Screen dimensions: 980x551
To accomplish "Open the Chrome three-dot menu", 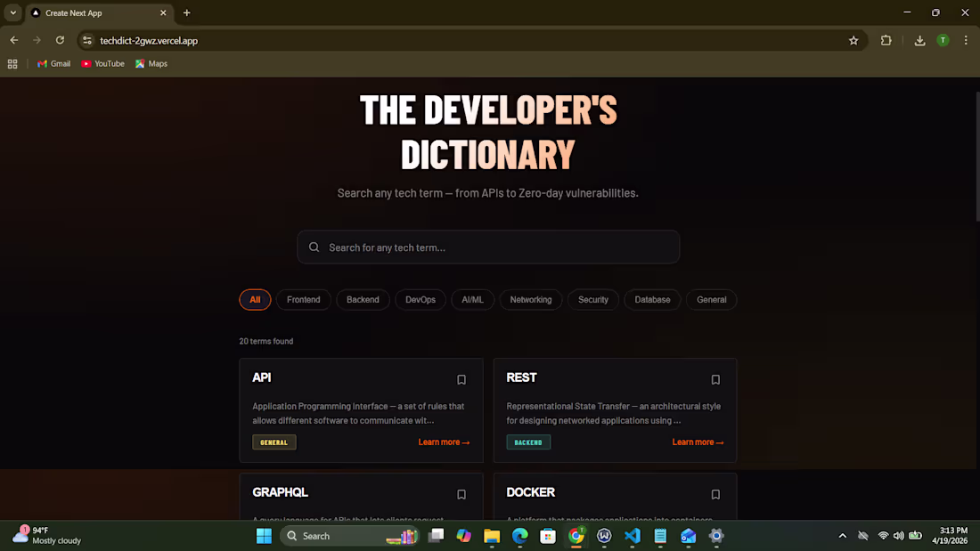I will [x=966, y=40].
